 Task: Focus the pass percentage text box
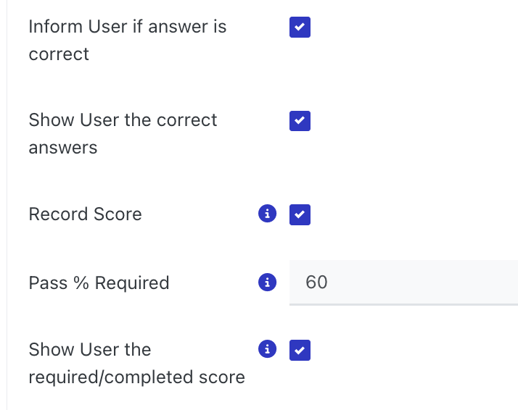pyautogui.click(x=403, y=283)
